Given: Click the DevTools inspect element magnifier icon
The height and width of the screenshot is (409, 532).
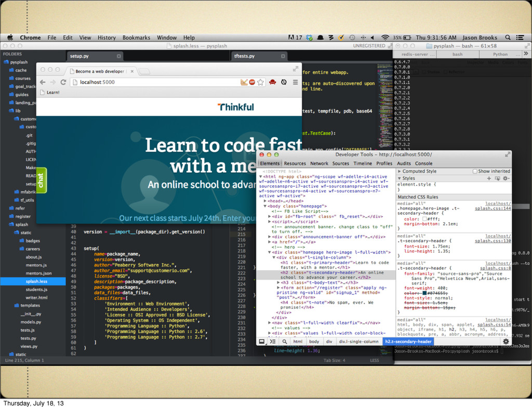Looking at the screenshot, I should coord(284,342).
